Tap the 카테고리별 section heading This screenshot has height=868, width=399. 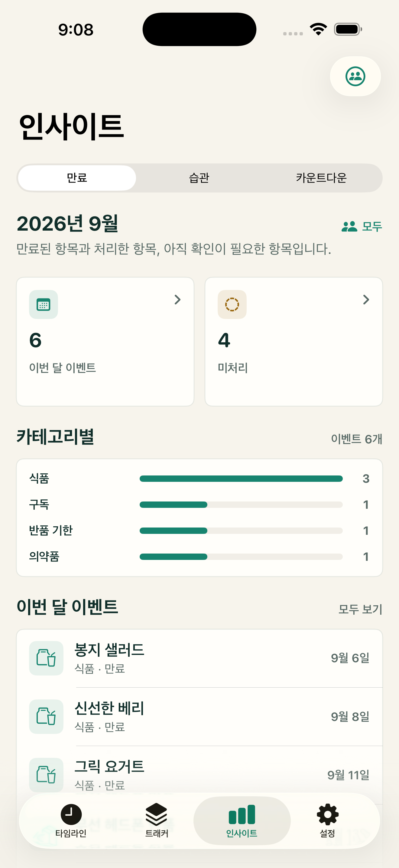pyautogui.click(x=56, y=437)
